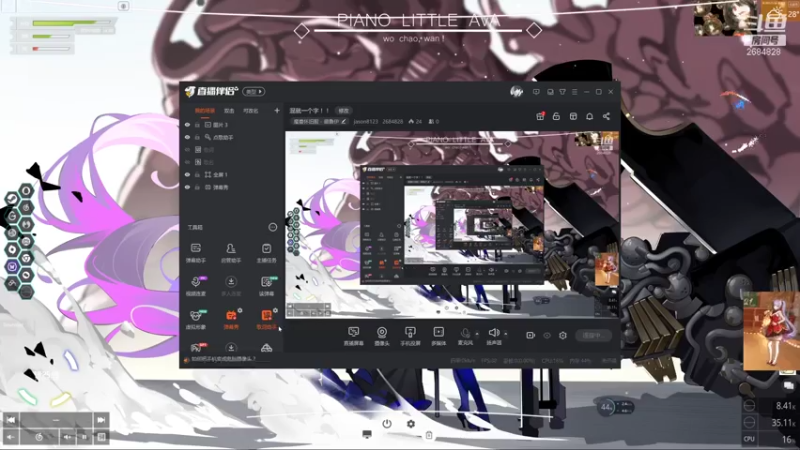Open the pill dropdown beside the app logo

tap(254, 92)
